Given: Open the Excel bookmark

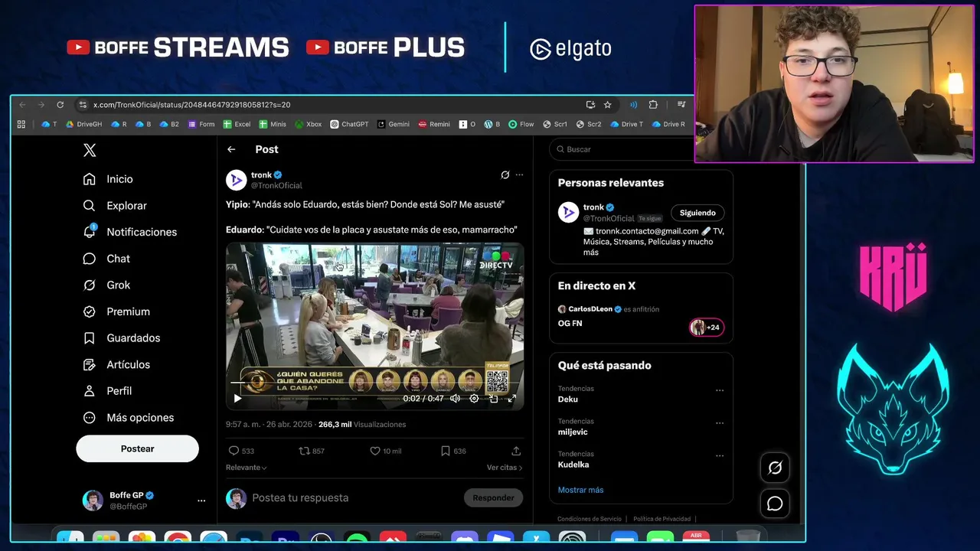Looking at the screenshot, I should pyautogui.click(x=237, y=124).
